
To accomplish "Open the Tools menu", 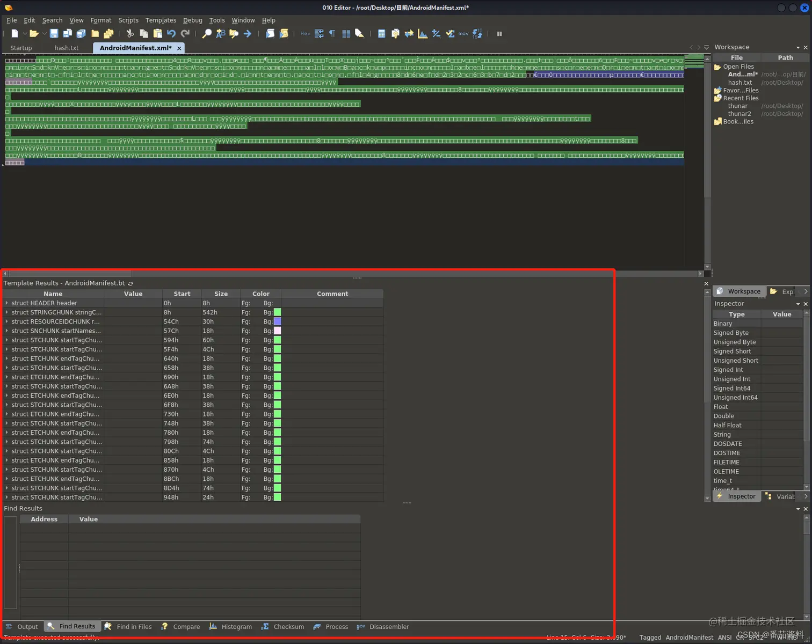I will pyautogui.click(x=217, y=20).
